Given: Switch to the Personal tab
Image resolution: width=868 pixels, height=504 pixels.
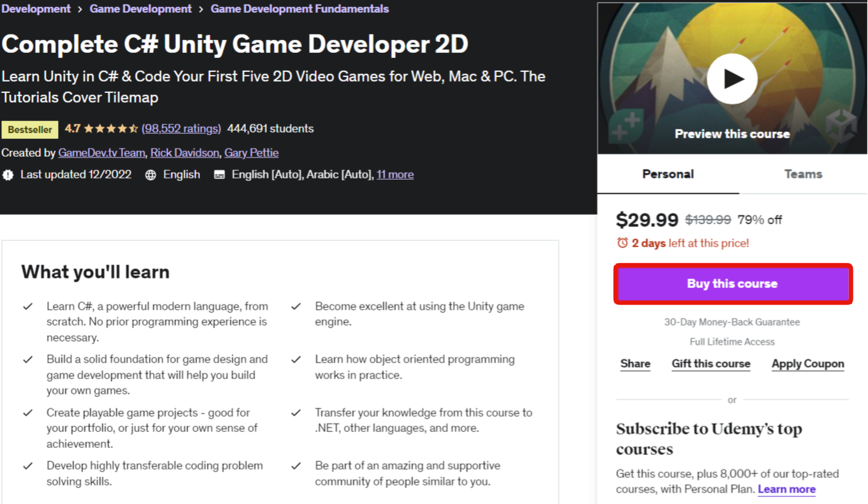Looking at the screenshot, I should pos(668,174).
